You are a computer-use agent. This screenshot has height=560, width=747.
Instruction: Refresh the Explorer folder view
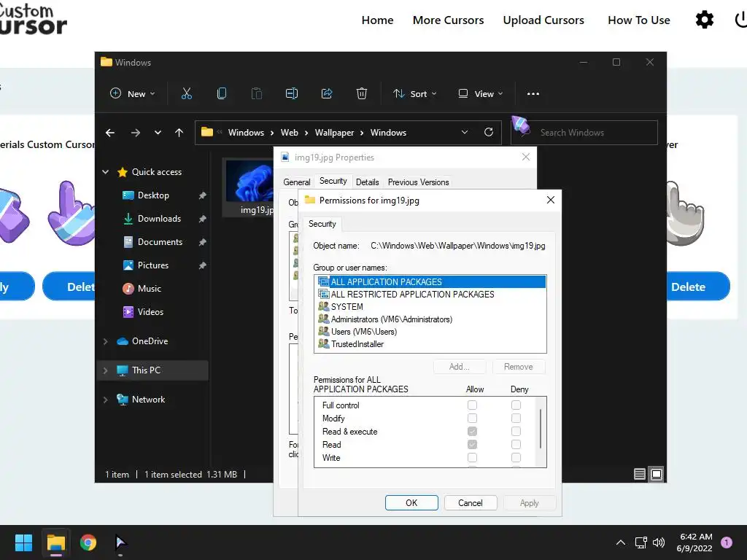489,133
